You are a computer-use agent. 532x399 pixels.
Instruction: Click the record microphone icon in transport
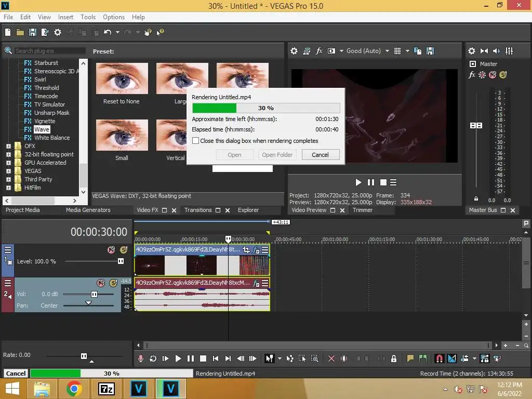[140, 358]
